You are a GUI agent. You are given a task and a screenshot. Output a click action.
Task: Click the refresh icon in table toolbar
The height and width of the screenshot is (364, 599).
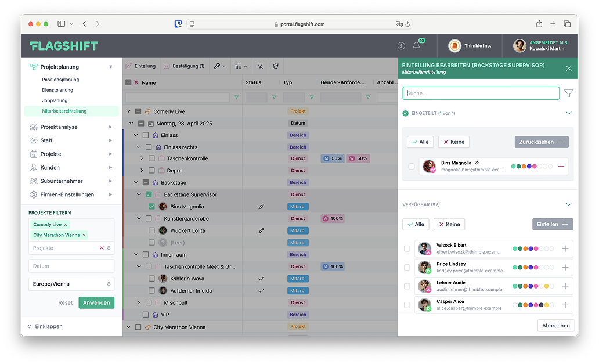click(276, 66)
